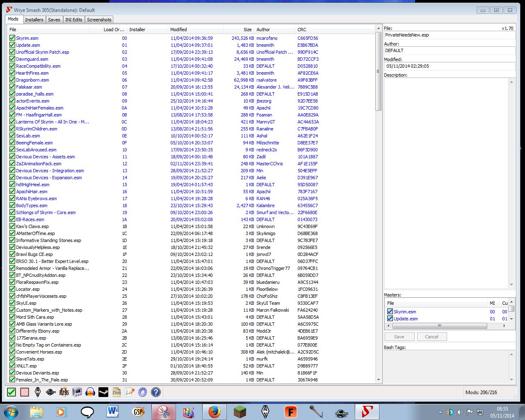Launch Skyrim from the bottom toolbar

[x=38, y=392]
